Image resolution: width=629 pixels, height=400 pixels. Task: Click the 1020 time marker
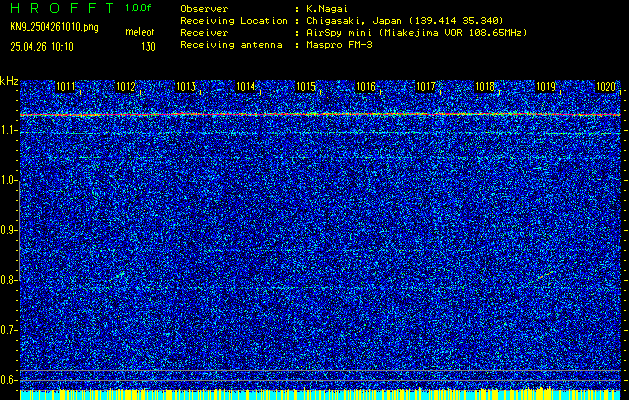[x=606, y=87]
